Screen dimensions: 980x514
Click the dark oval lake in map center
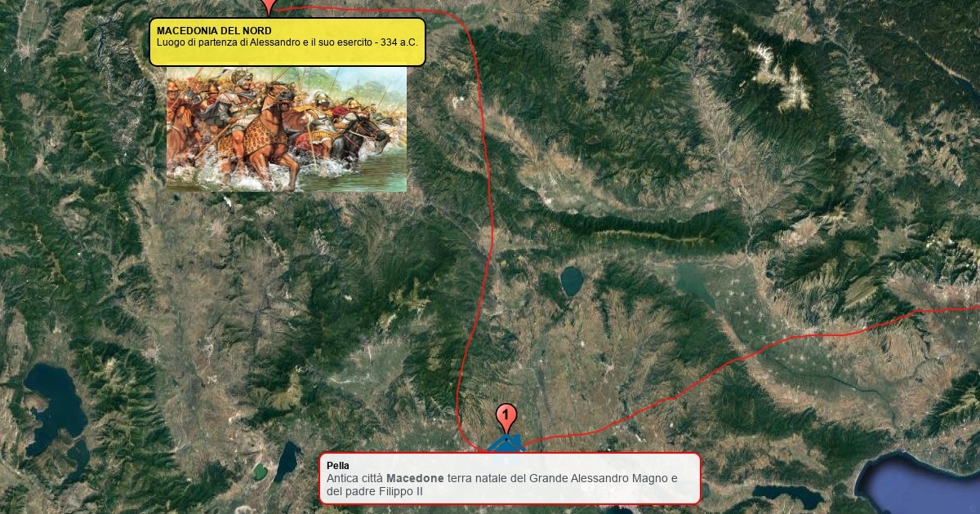(572, 281)
